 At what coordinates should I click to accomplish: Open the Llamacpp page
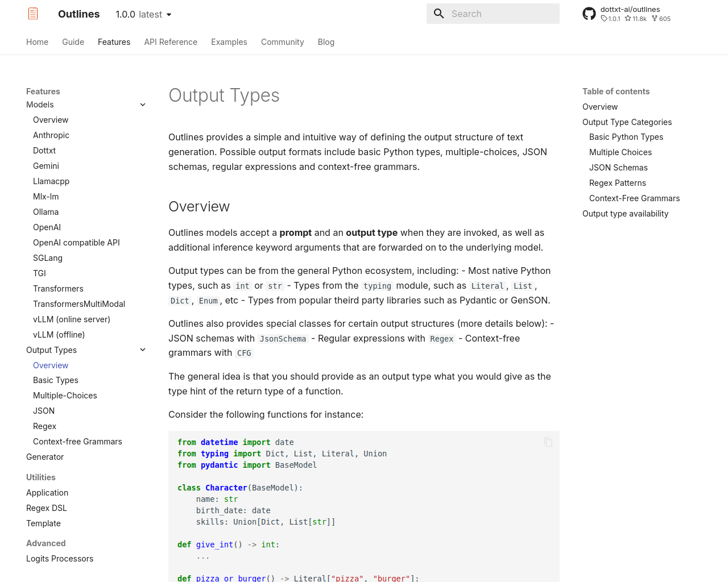pos(51,181)
